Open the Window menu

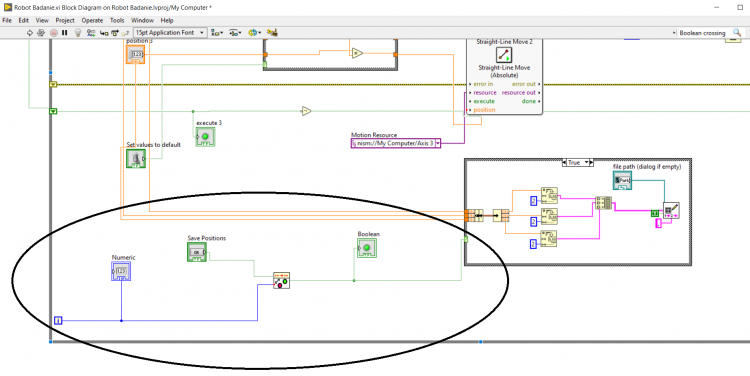coord(143,21)
